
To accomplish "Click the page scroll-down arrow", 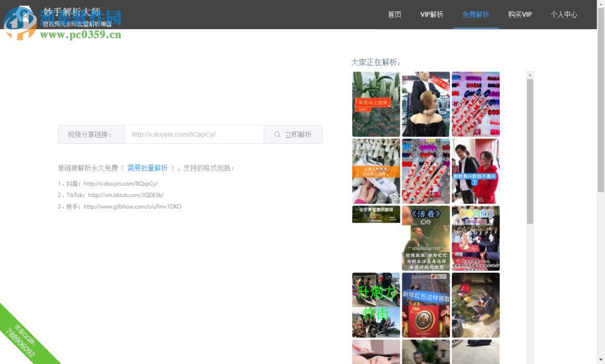I will [601, 360].
